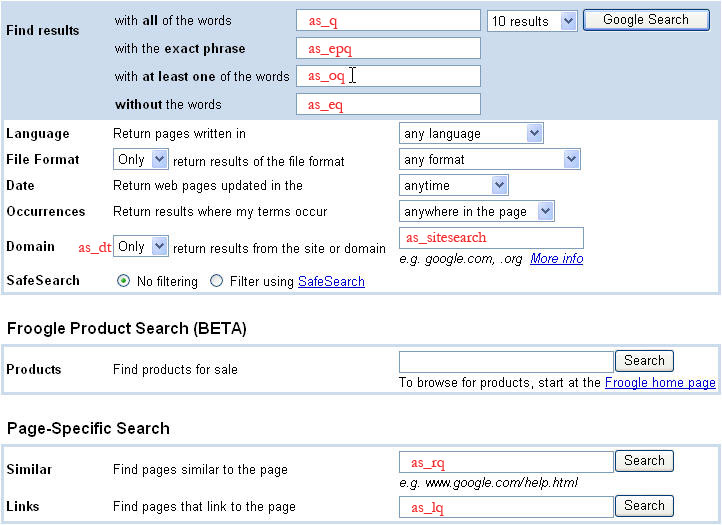Open File Format Only dropdown
722x525 pixels.
tap(143, 160)
